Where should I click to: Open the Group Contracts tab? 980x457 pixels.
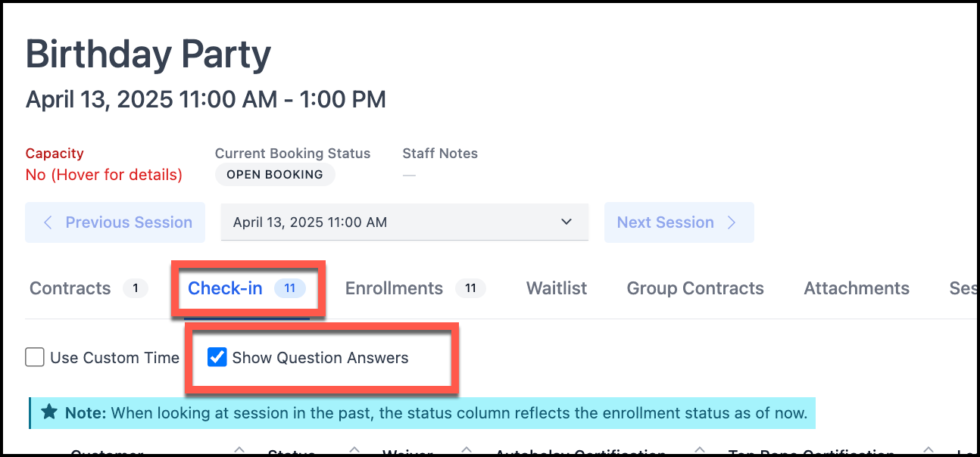pyautogui.click(x=695, y=288)
